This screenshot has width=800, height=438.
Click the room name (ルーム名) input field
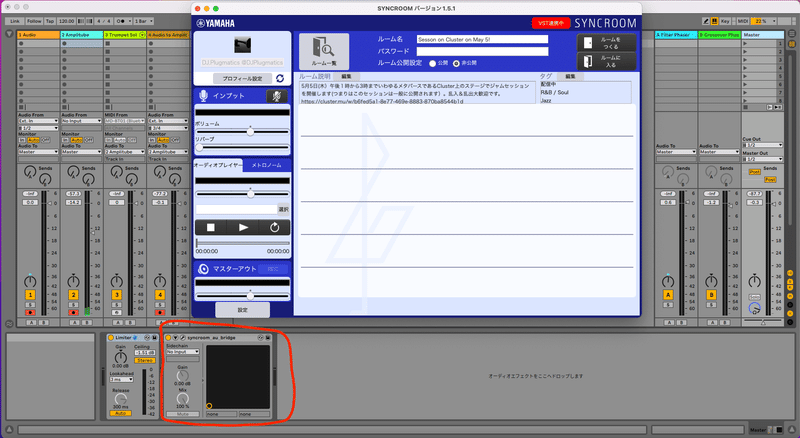[x=482, y=39]
